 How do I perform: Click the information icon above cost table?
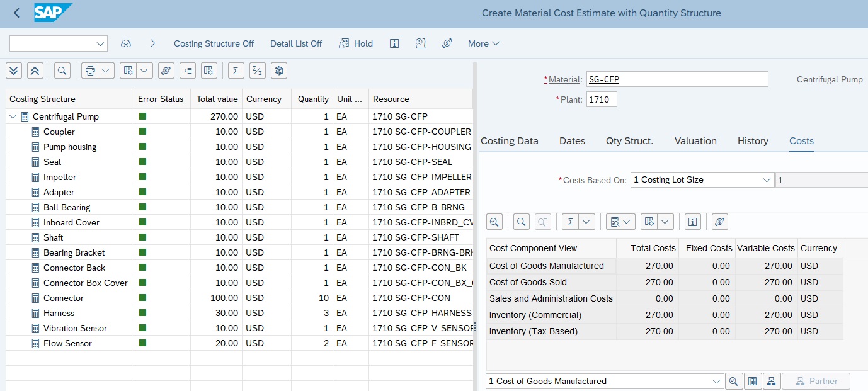[693, 222]
